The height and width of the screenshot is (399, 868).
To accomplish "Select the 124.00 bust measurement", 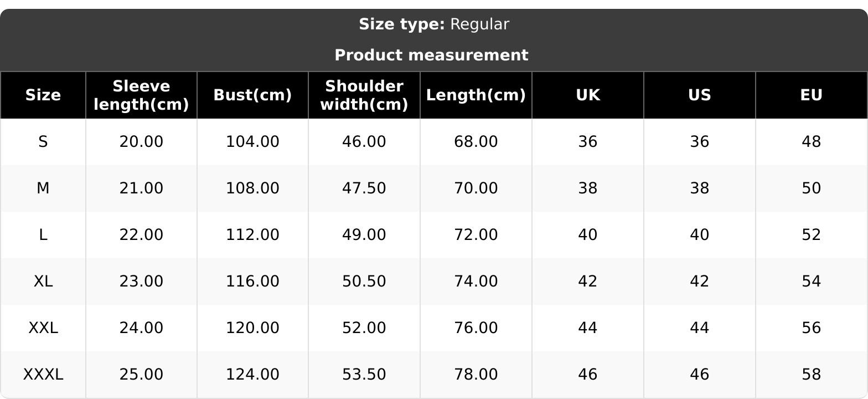I will [x=252, y=375].
